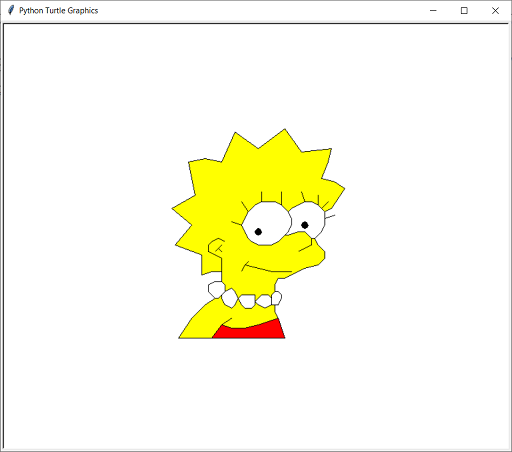Image resolution: width=512 pixels, height=452 pixels.
Task: Click the red dress area
Action: (x=249, y=330)
